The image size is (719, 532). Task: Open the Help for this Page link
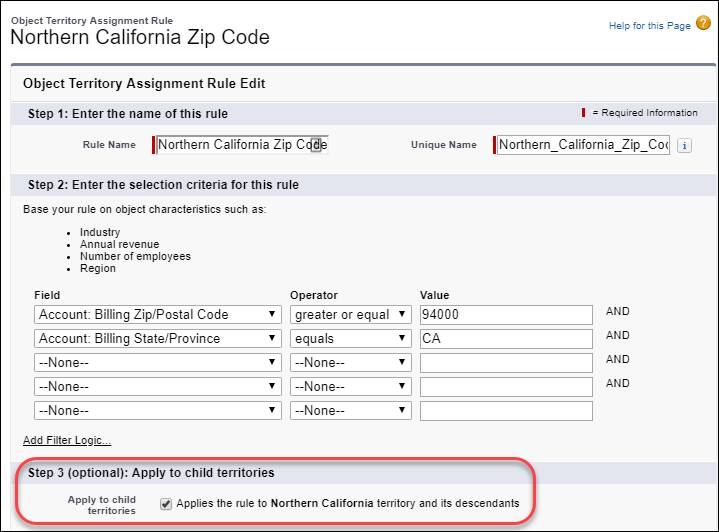point(649,26)
